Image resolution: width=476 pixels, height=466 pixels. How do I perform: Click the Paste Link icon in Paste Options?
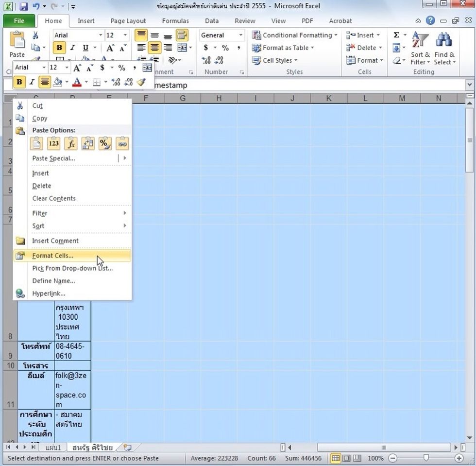pyautogui.click(x=122, y=144)
